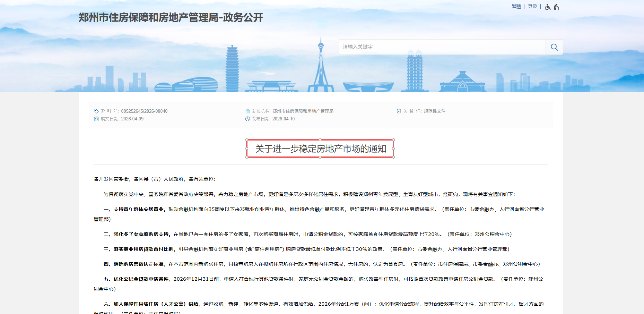Focus the 请输入关键字 search field
This screenshot has height=314, width=644.
pos(442,47)
